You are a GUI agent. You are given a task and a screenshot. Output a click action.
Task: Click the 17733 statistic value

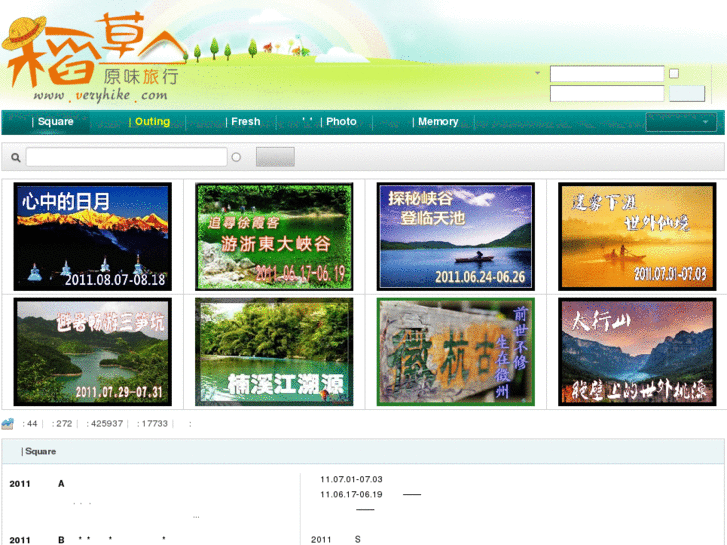(154, 423)
